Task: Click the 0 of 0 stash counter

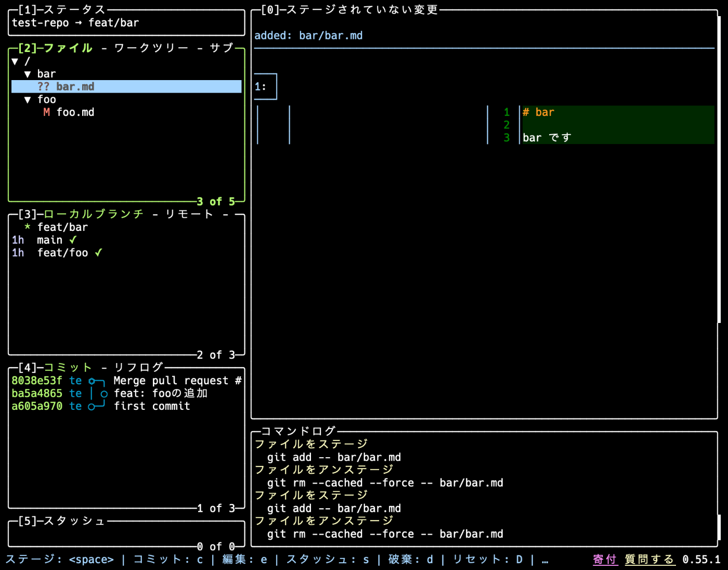Action: pos(216,547)
